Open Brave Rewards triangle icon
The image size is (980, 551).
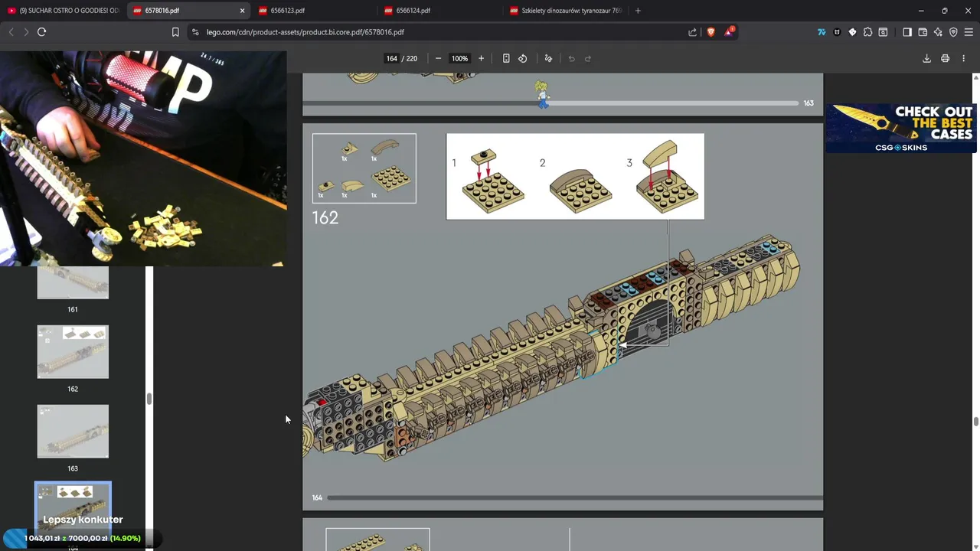(x=729, y=32)
